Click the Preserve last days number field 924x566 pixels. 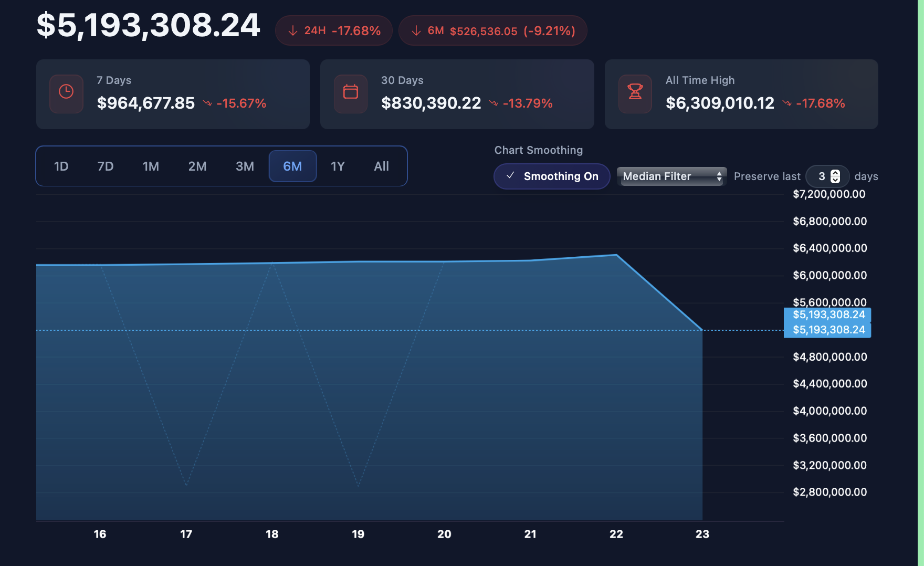click(821, 176)
